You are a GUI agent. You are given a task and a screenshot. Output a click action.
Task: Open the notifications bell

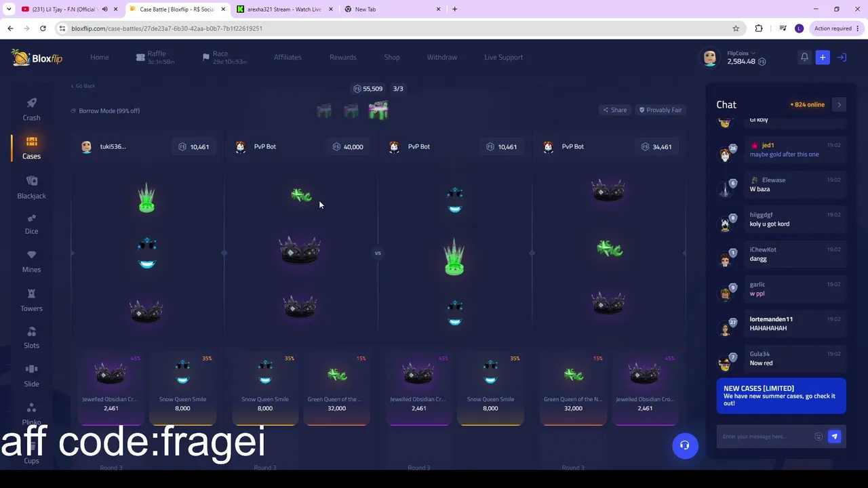(x=804, y=58)
